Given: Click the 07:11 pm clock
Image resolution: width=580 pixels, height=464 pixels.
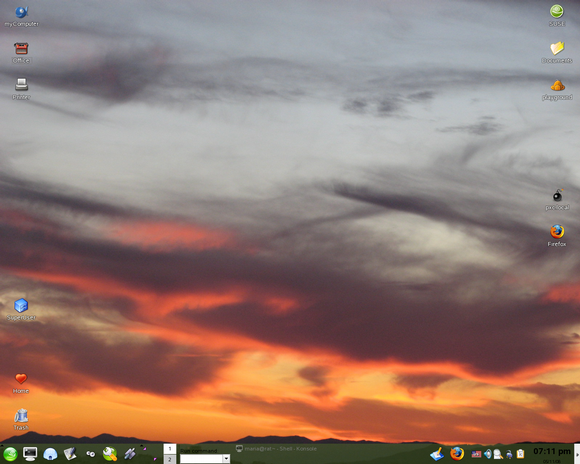Looking at the screenshot, I should pyautogui.click(x=552, y=451).
